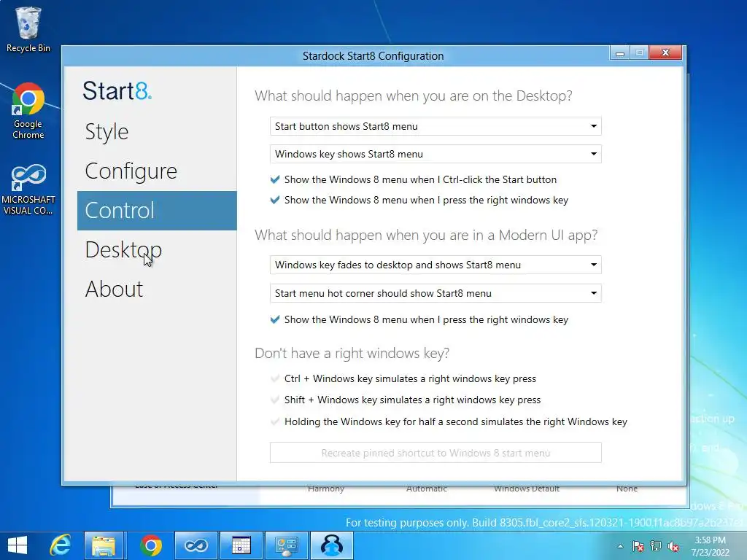The image size is (747, 560).
Task: Expand the Windows key shows Start8 menu dropdown
Action: 436,154
